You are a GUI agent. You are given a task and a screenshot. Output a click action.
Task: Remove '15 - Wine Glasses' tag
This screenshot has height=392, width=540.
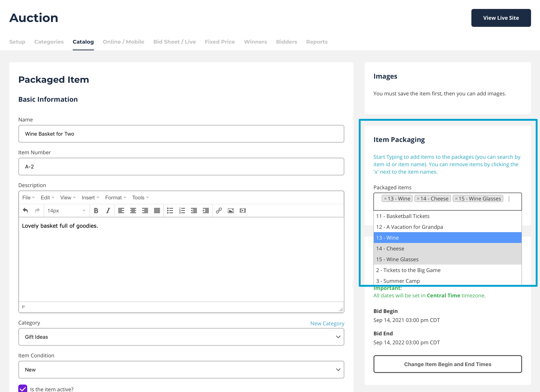456,199
